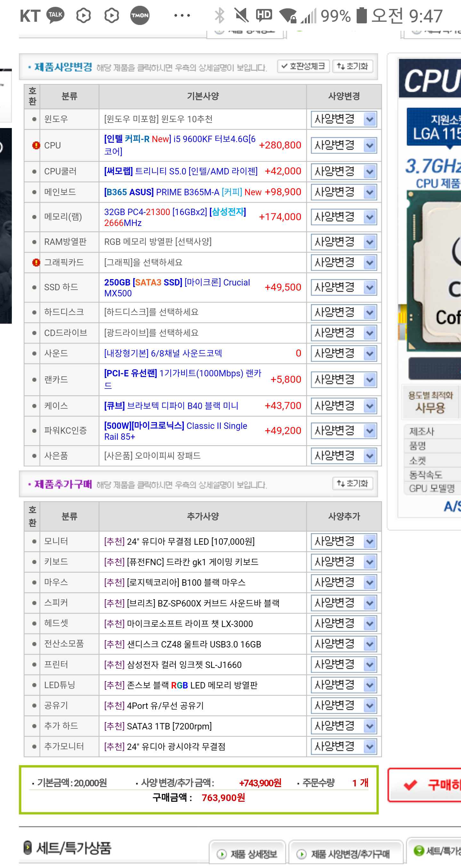Image resolution: width=461 pixels, height=868 pixels.
Task: Tap the Wi-Fi status icon
Action: [288, 15]
